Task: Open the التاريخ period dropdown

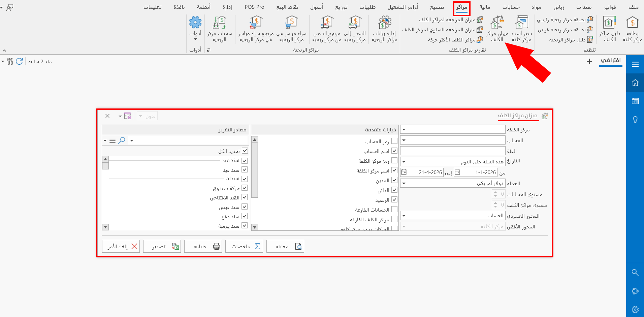Action: [404, 162]
